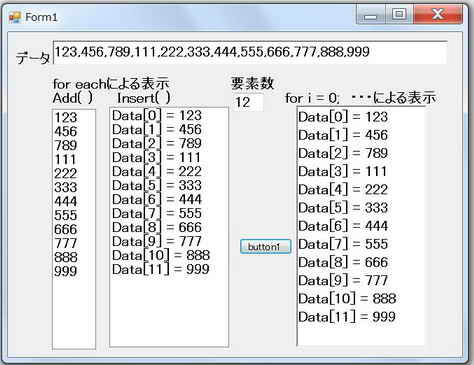Viewport: 474px width, 365px height.
Task: Select 789 in the Add( ) list
Action: [66, 145]
